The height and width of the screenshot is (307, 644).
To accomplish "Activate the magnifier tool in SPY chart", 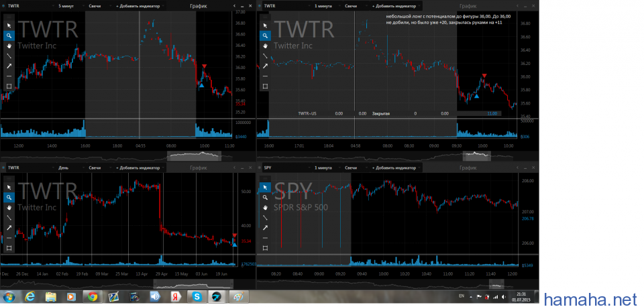I will click(x=265, y=198).
